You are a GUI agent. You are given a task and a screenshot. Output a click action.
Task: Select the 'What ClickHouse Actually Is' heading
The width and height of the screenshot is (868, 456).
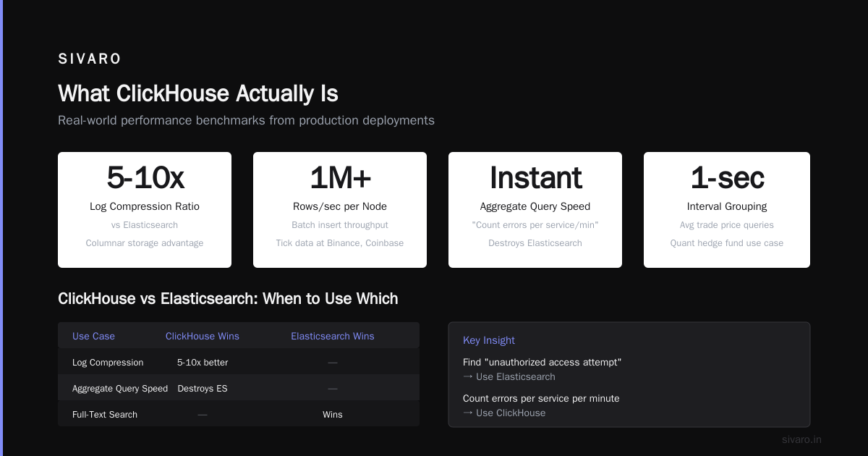pos(198,94)
